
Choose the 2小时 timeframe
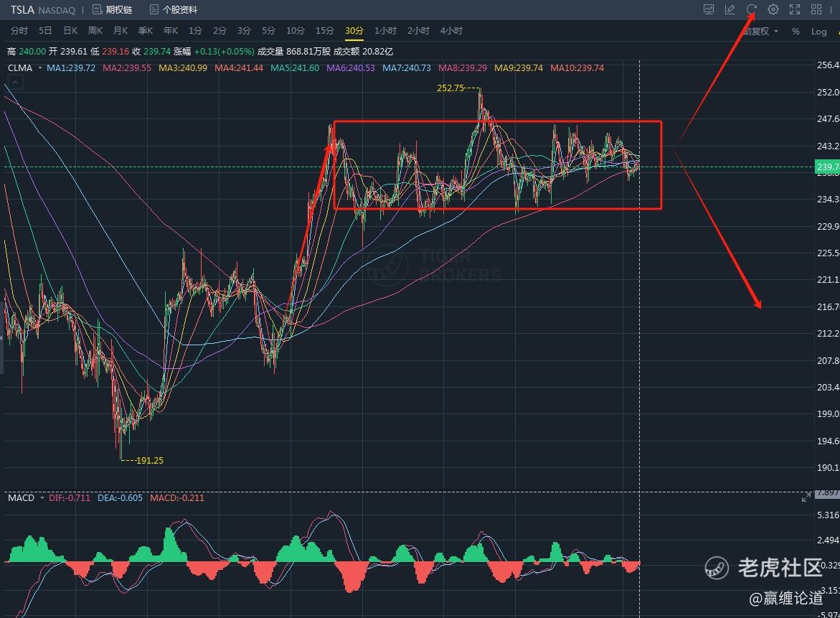pyautogui.click(x=418, y=31)
